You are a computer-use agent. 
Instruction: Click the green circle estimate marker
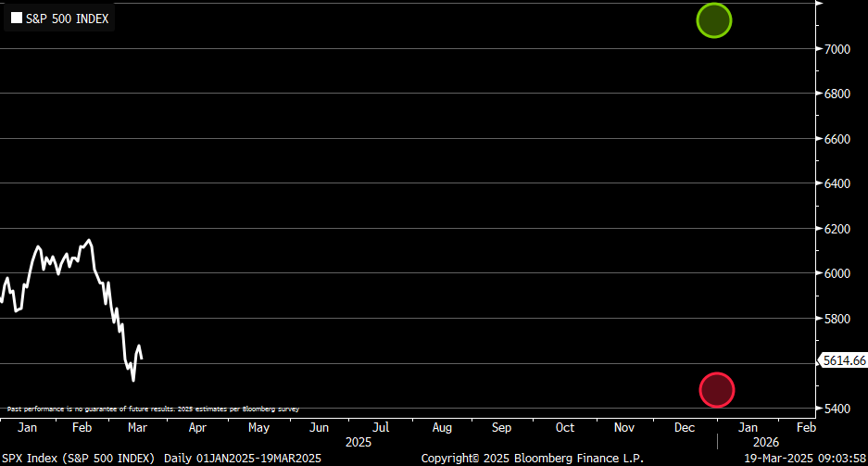714,20
